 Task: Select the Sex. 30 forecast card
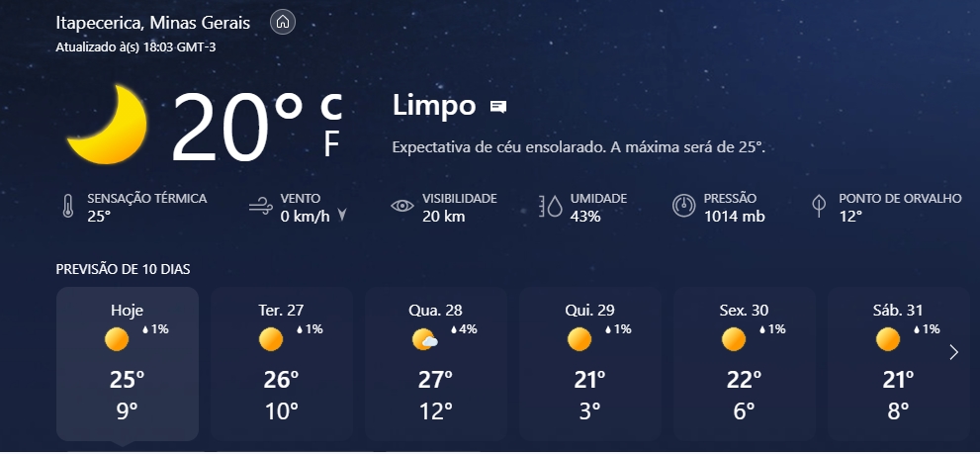pyautogui.click(x=745, y=364)
